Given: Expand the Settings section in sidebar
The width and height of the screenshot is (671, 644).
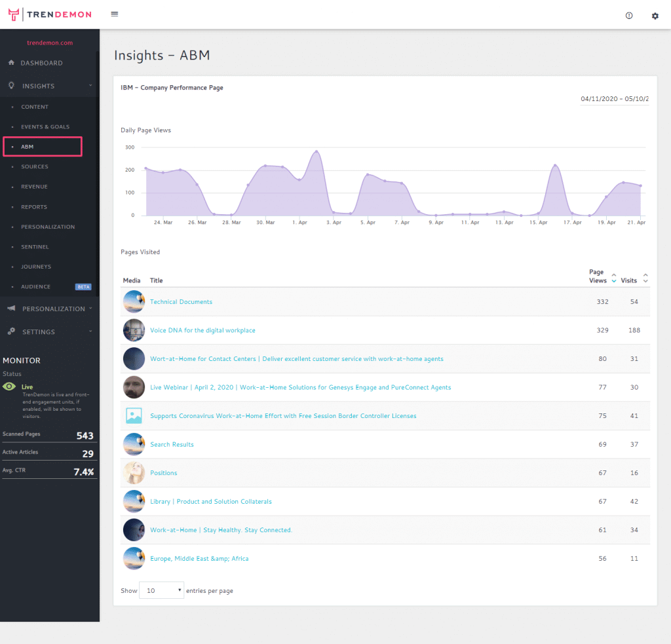Looking at the screenshot, I should 90,331.
